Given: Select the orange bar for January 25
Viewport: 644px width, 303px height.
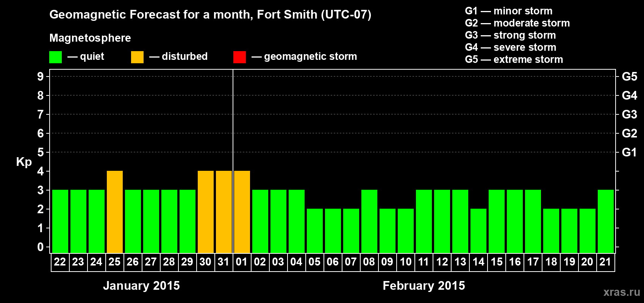Looking at the screenshot, I should pyautogui.click(x=115, y=212).
